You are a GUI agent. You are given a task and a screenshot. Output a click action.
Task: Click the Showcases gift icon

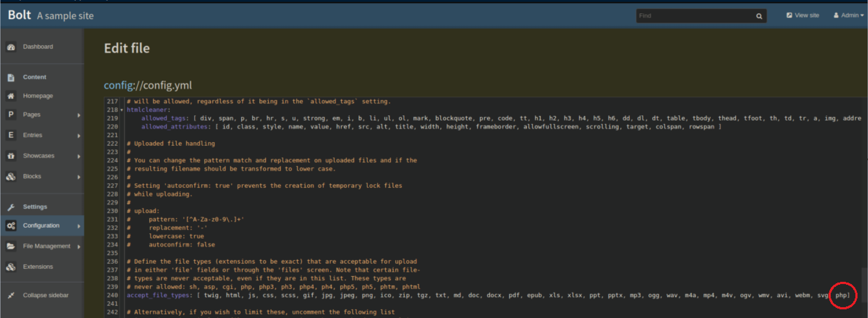click(x=11, y=156)
